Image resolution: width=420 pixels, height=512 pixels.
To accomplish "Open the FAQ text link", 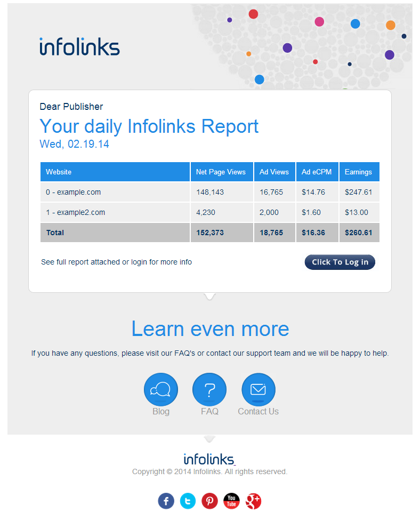I will click(x=209, y=411).
